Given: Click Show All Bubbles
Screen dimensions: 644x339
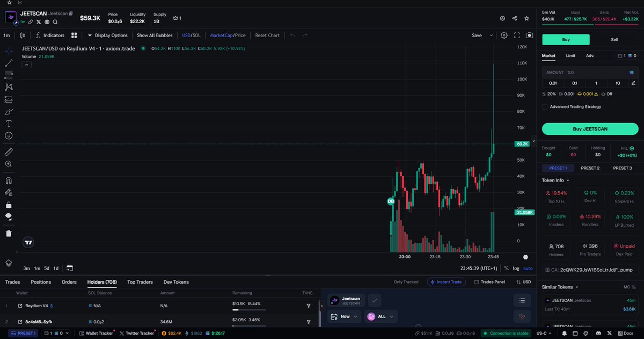Looking at the screenshot, I should click(x=155, y=35).
